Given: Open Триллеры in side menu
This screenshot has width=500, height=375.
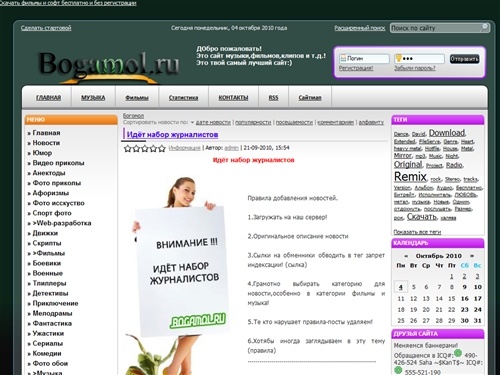Looking at the screenshot, I should pyautogui.click(x=49, y=283).
